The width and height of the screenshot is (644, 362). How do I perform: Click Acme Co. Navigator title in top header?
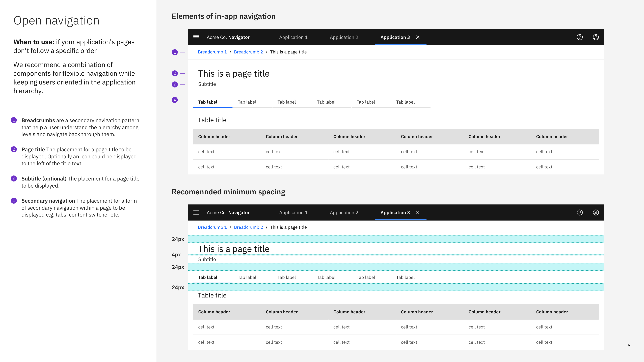pyautogui.click(x=228, y=37)
